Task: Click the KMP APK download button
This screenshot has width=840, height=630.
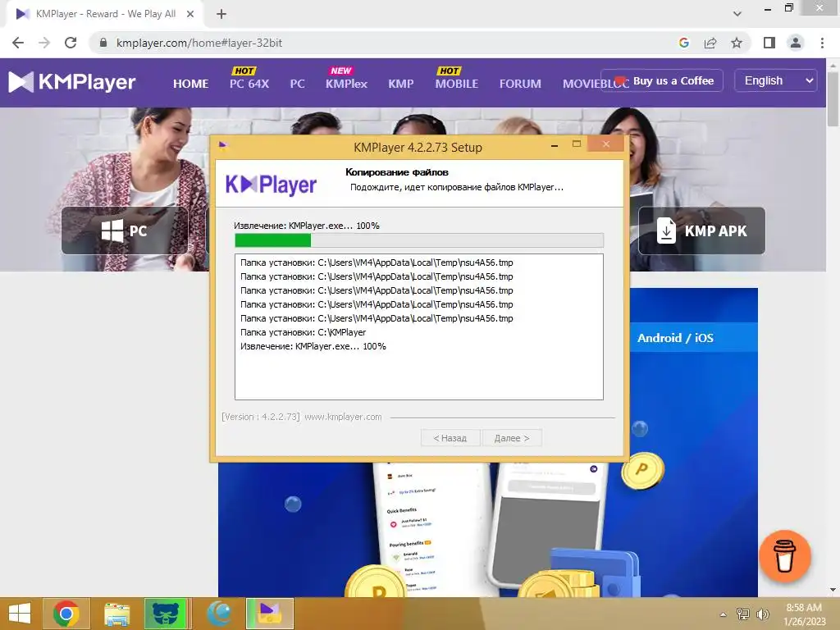Action: click(x=701, y=231)
